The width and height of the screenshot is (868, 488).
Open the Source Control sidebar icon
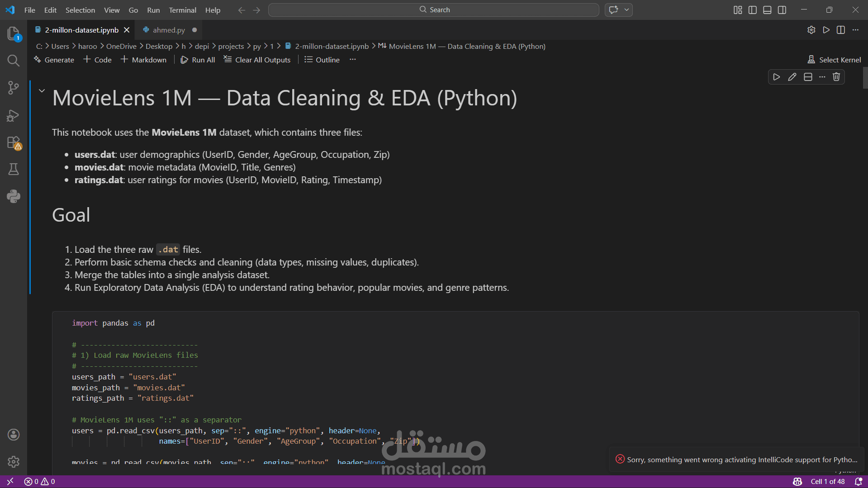point(13,88)
